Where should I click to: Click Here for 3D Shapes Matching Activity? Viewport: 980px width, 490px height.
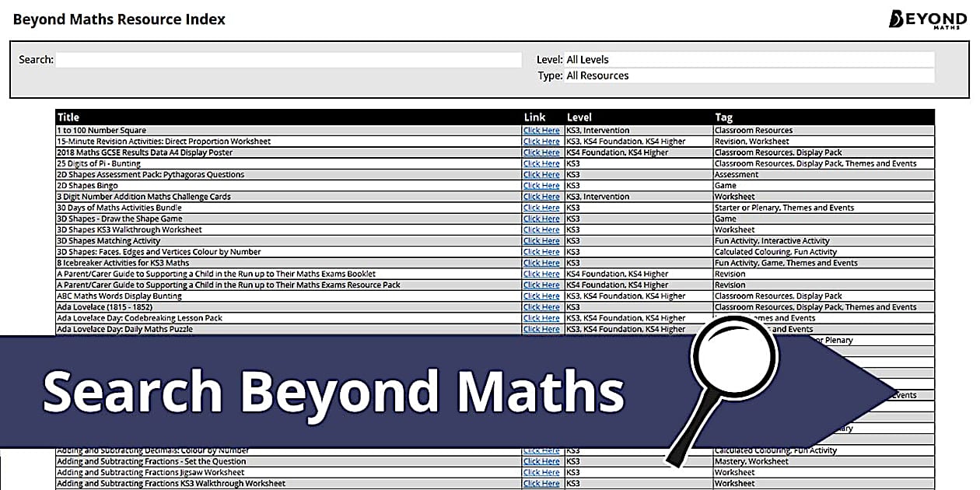[x=541, y=240]
